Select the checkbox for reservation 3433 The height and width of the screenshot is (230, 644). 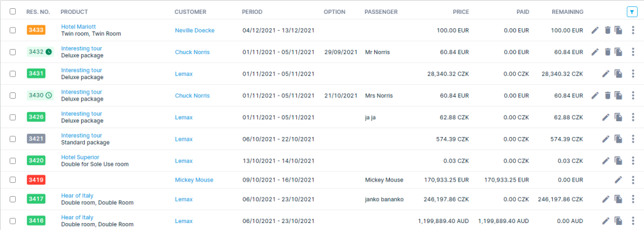(x=13, y=30)
